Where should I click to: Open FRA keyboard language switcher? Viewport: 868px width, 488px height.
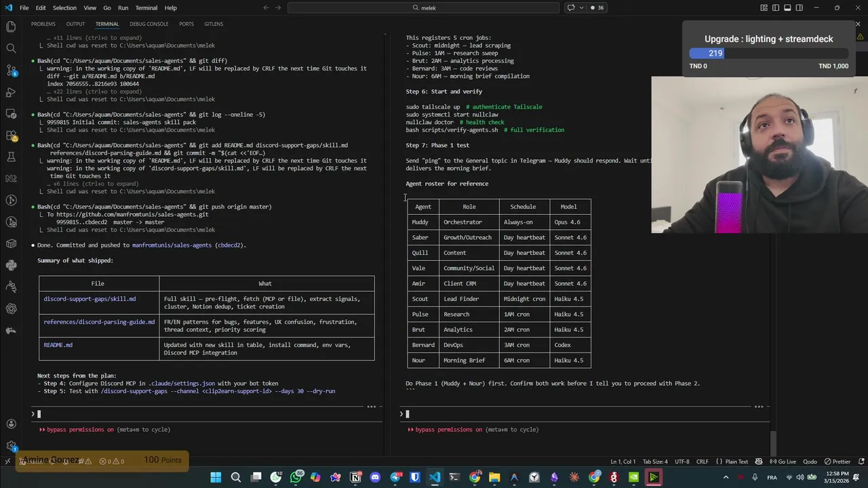pos(772,477)
